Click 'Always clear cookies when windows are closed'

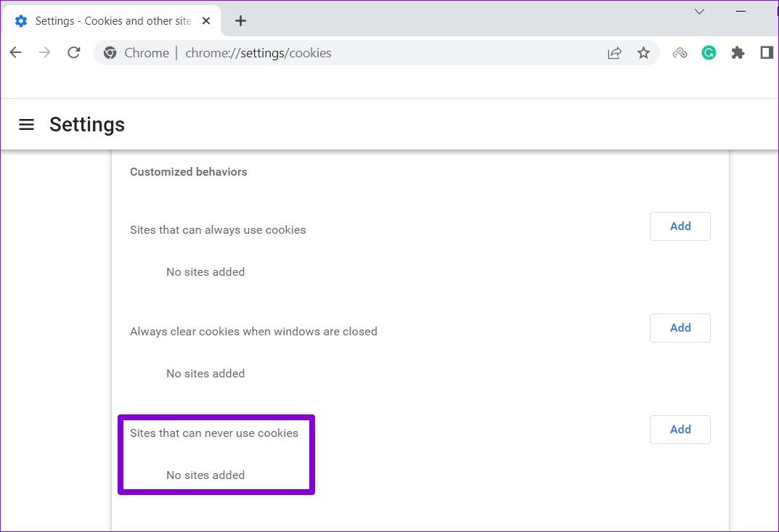(x=253, y=331)
